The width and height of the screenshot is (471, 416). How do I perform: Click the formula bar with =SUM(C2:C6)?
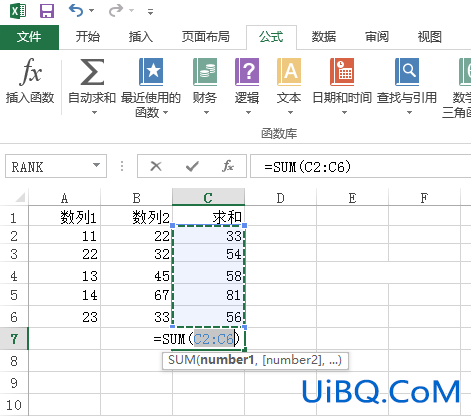coord(360,166)
